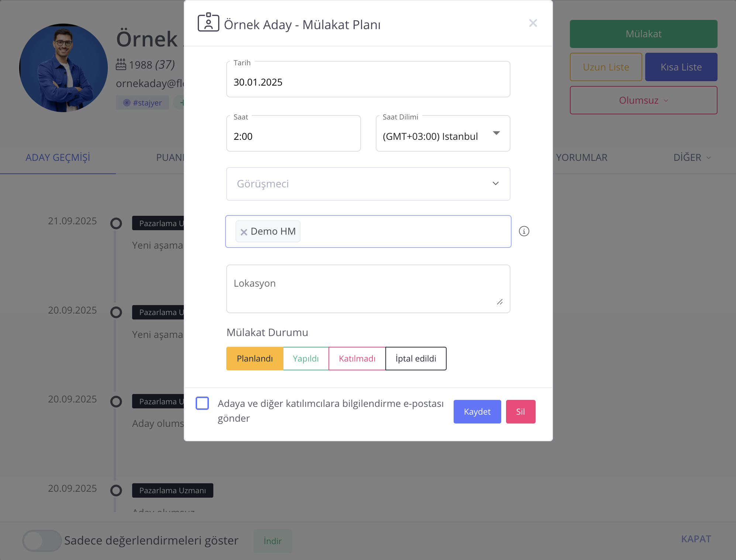Toggle Sadece değerlendirmeleri göster switch
This screenshot has width=736, height=560.
[42, 541]
